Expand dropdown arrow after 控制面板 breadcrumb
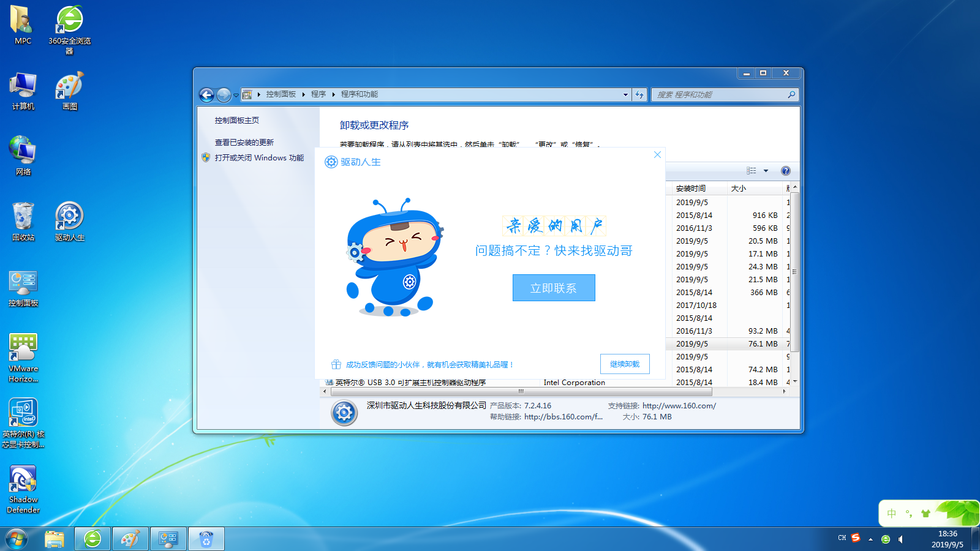Image resolution: width=980 pixels, height=551 pixels. click(x=304, y=94)
